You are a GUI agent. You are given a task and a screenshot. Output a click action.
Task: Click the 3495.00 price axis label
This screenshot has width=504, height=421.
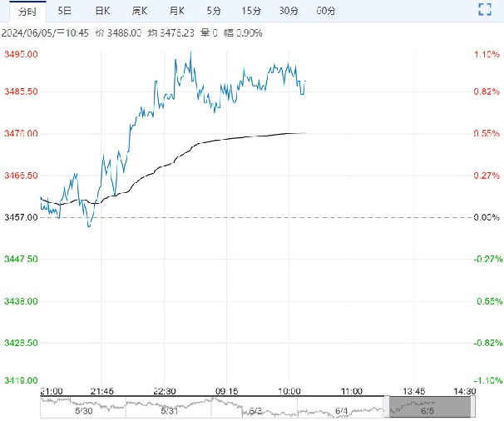(22, 54)
